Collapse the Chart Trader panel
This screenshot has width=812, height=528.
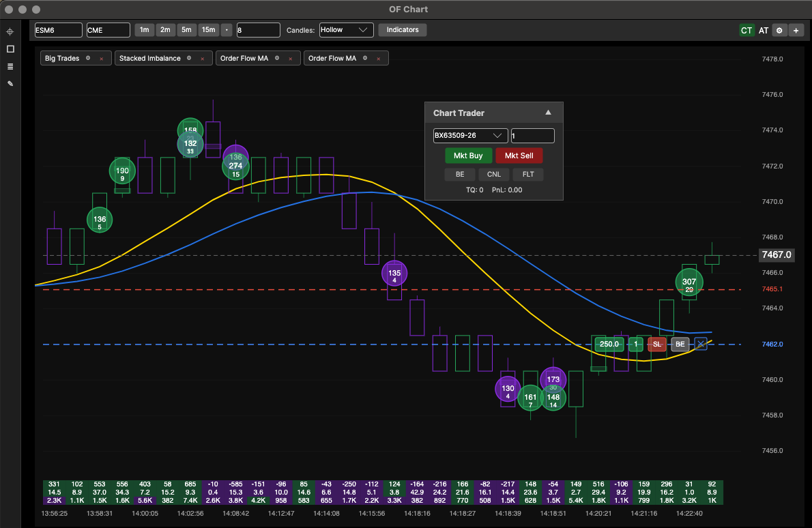click(548, 113)
